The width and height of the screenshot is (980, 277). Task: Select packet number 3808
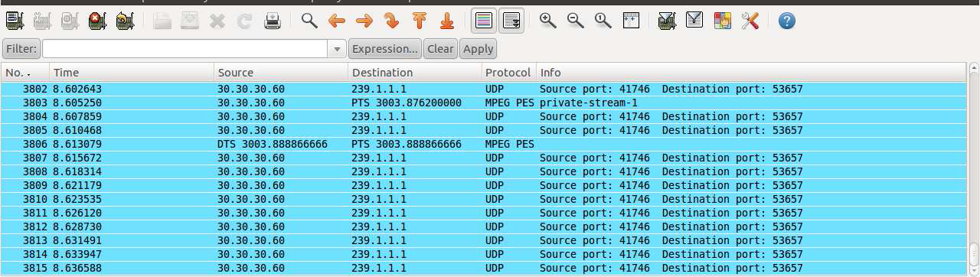point(484,171)
